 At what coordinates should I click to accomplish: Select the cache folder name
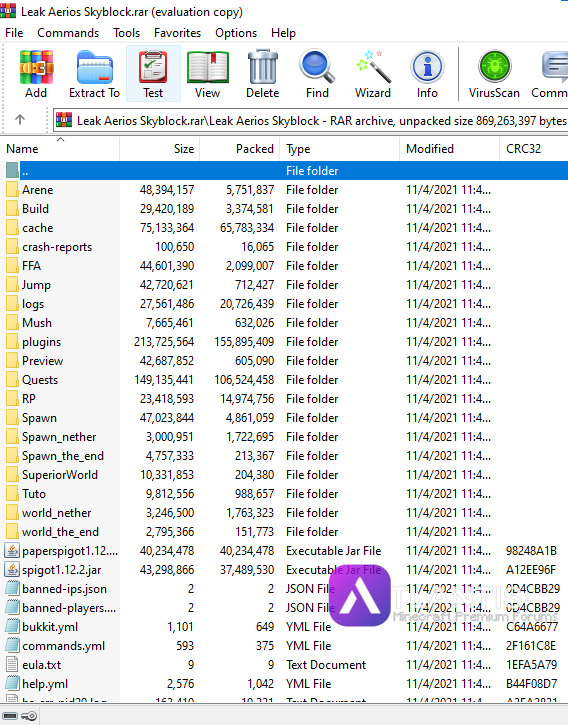coord(37,227)
